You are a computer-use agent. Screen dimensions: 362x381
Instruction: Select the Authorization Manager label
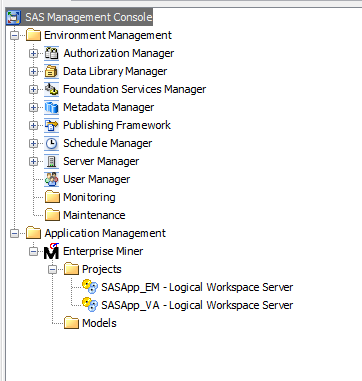tap(119, 53)
